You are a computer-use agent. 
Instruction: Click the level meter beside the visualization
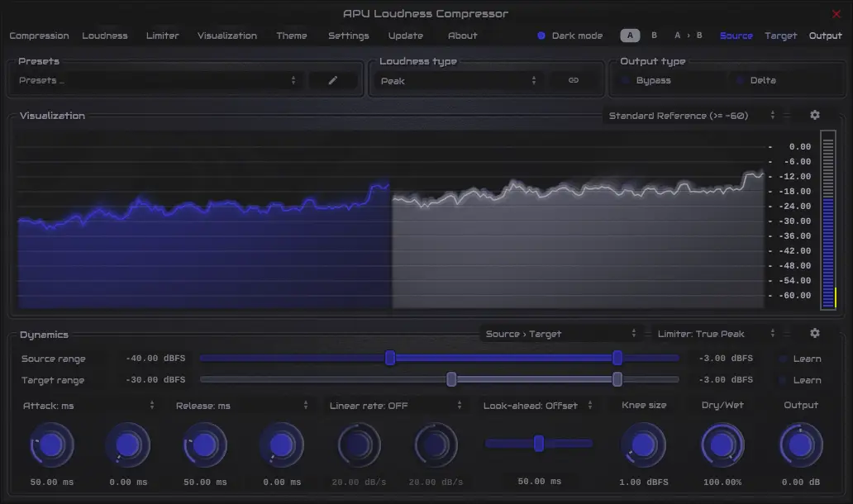coord(828,221)
